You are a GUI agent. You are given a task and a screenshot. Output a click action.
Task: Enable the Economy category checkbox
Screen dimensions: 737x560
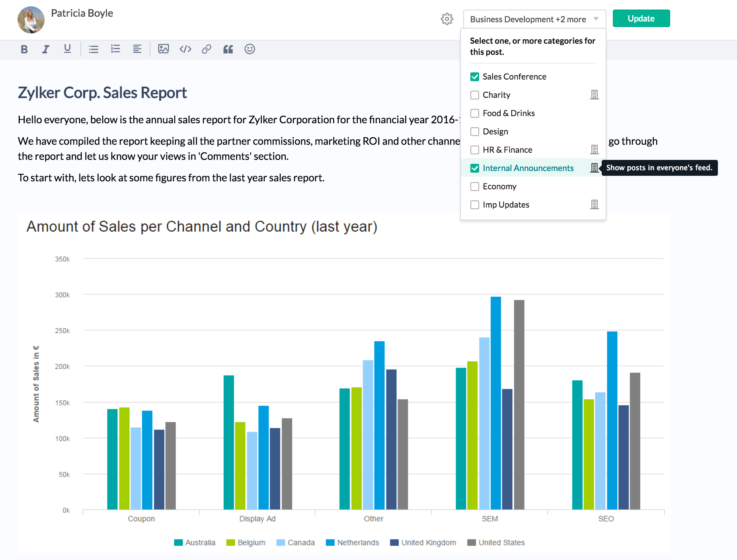(475, 187)
